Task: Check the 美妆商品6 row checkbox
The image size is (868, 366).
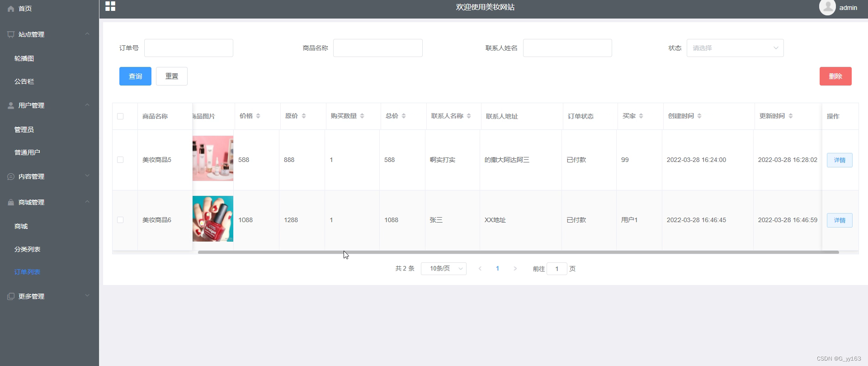Action: tap(120, 220)
